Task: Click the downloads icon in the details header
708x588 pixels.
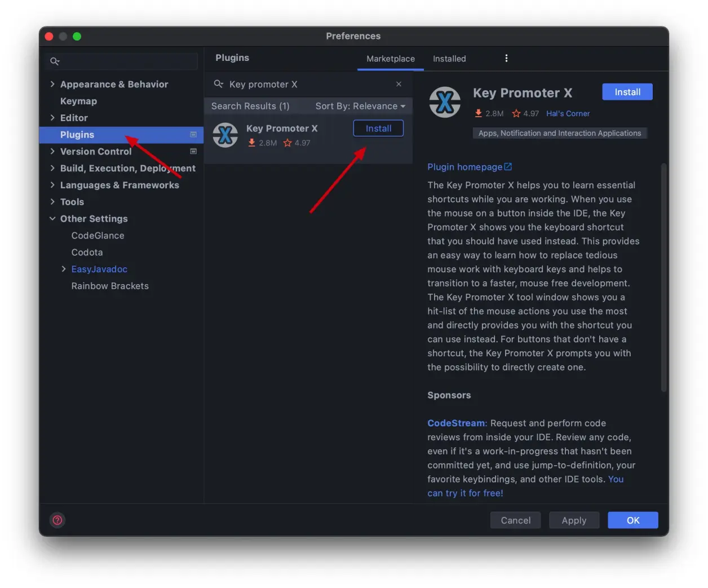Action: (x=478, y=113)
